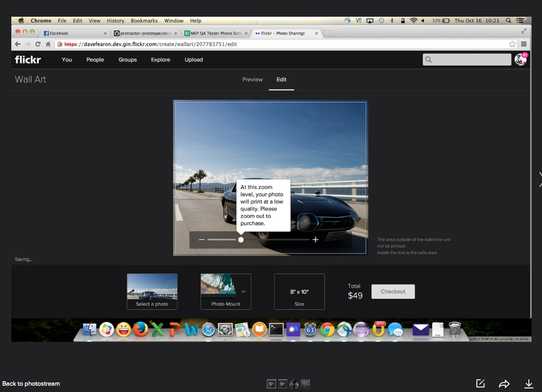This screenshot has width=542, height=392.
Task: Switch to the Preview tab
Action: (x=252, y=80)
